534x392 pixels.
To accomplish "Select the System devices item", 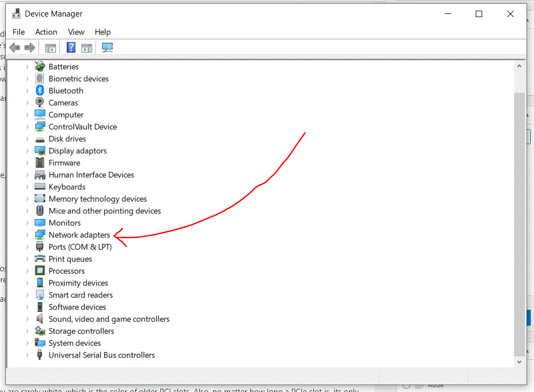I will pyautogui.click(x=74, y=343).
